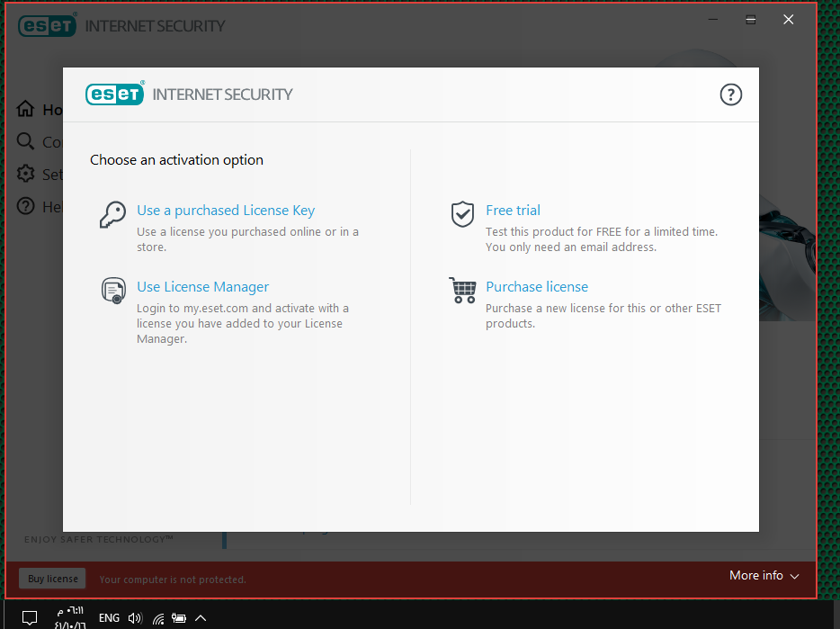Click the shopping cart Purchase license icon

point(463,290)
